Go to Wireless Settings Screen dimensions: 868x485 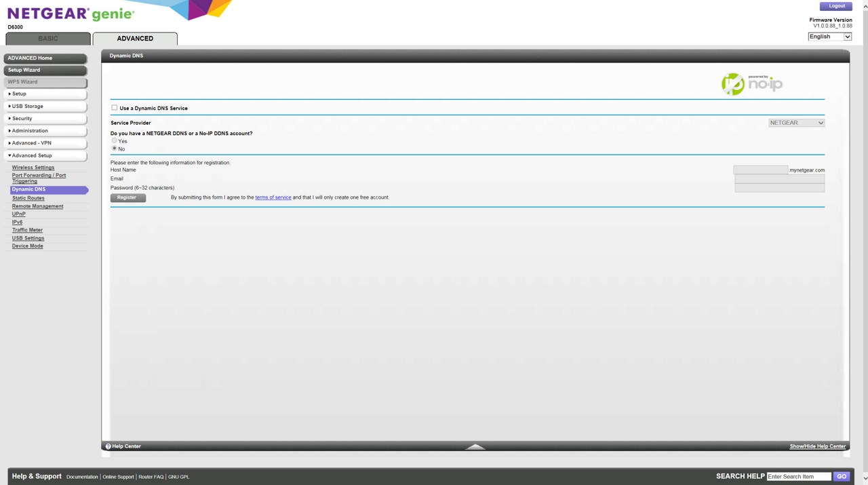[x=33, y=168]
